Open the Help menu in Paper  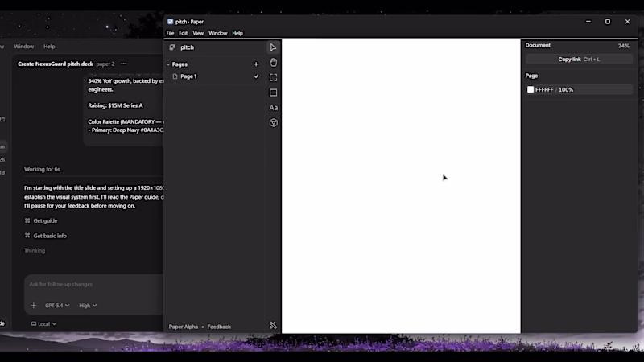click(237, 33)
